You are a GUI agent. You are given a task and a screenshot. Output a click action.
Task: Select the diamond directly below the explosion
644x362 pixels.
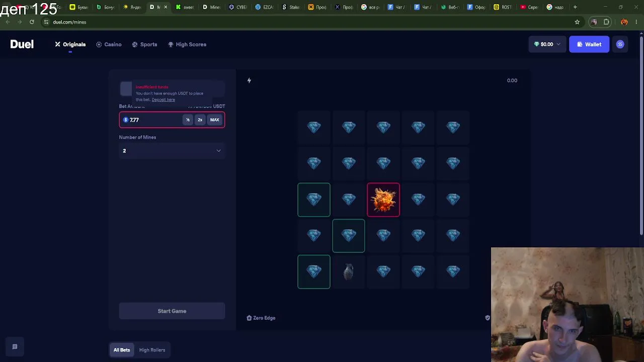[383, 236]
